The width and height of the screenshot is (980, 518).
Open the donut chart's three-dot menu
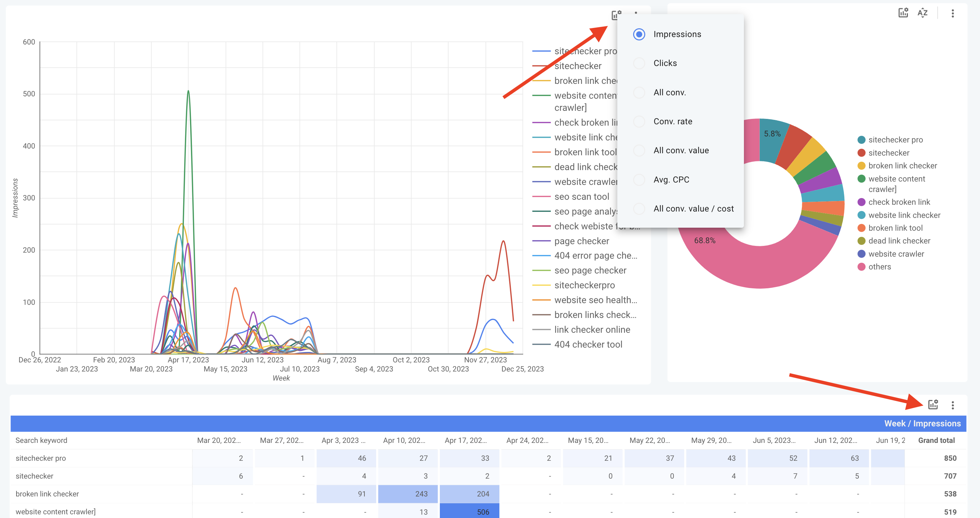[953, 13]
